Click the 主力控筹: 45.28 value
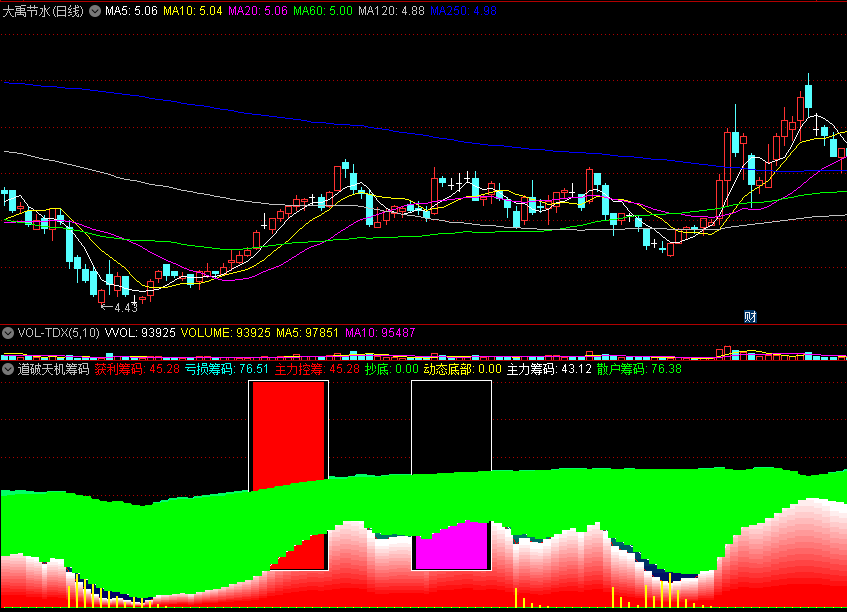Image resolution: width=847 pixels, height=612 pixels. pos(318,369)
